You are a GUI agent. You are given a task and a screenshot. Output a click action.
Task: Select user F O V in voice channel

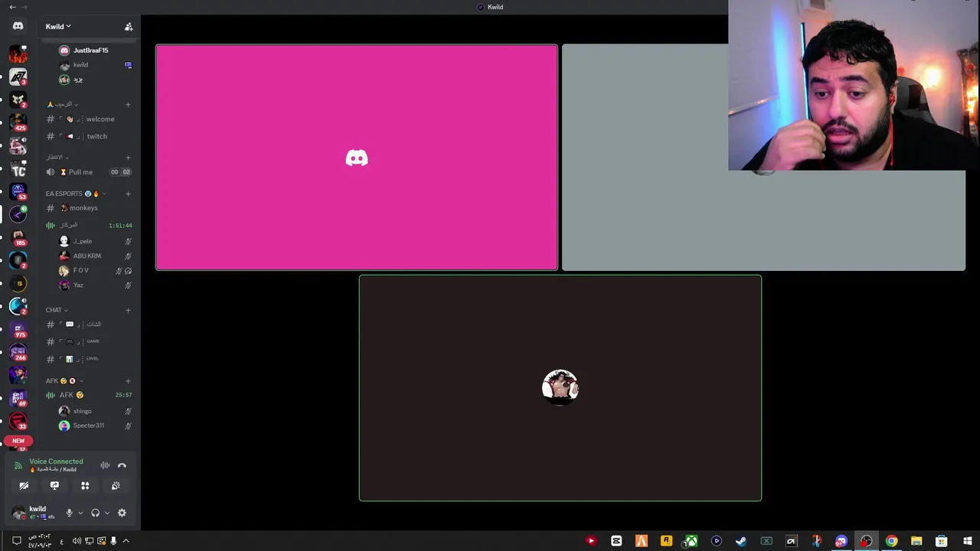tap(96, 270)
